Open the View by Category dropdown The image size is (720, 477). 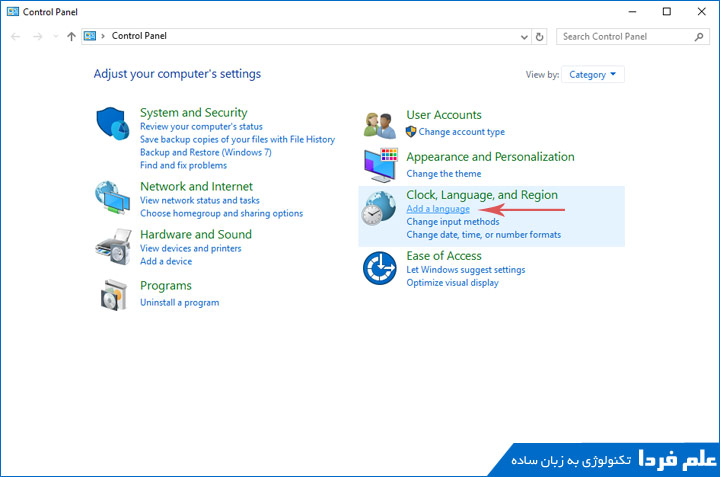point(593,74)
